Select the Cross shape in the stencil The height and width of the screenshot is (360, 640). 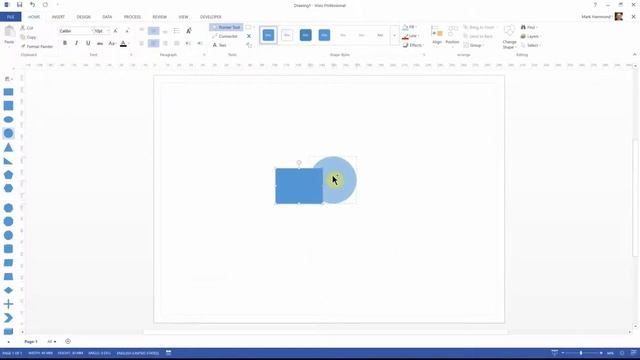[8, 304]
